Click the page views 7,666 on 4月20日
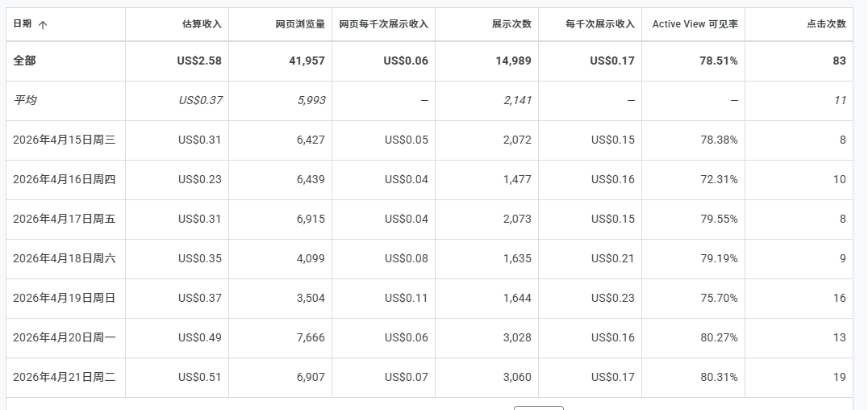Screen dimensions: 868x410 (311, 337)
